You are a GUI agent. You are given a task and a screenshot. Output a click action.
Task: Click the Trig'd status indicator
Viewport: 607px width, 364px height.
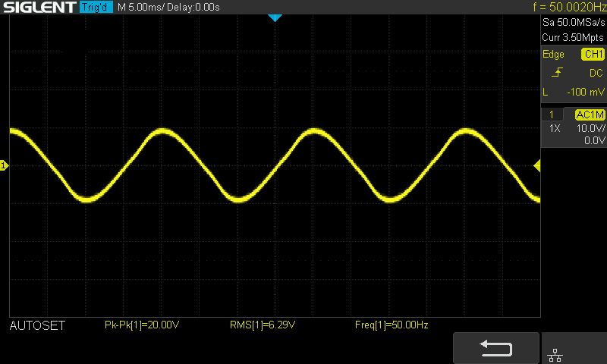tap(96, 7)
